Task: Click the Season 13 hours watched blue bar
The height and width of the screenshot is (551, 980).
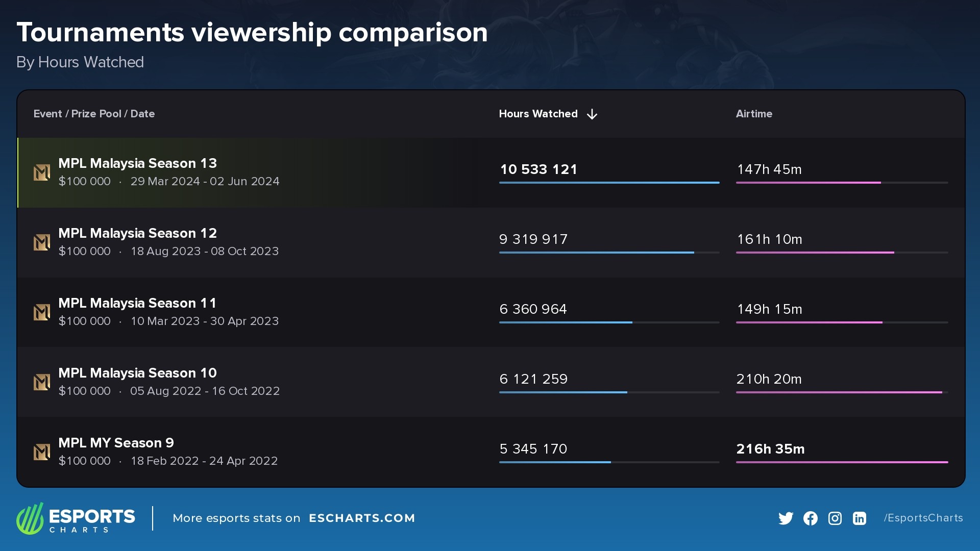Action: click(609, 183)
